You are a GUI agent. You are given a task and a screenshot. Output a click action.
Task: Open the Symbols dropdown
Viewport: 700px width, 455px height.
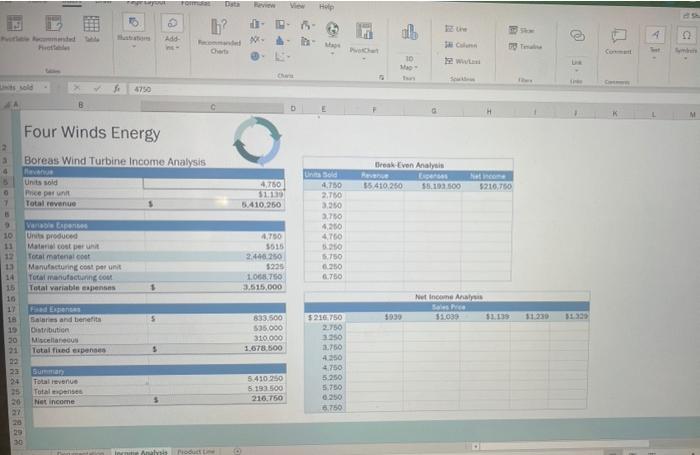(x=686, y=42)
